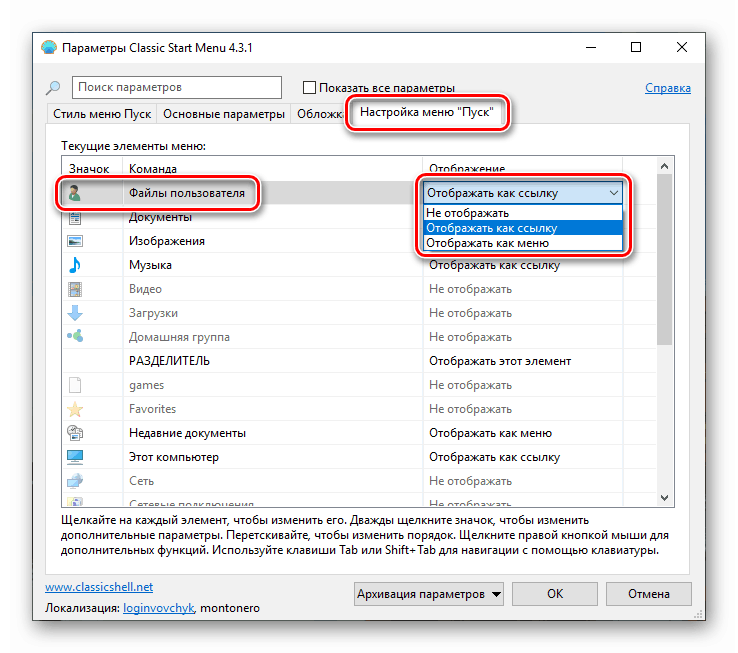Switch to Обложка tab

click(x=320, y=114)
